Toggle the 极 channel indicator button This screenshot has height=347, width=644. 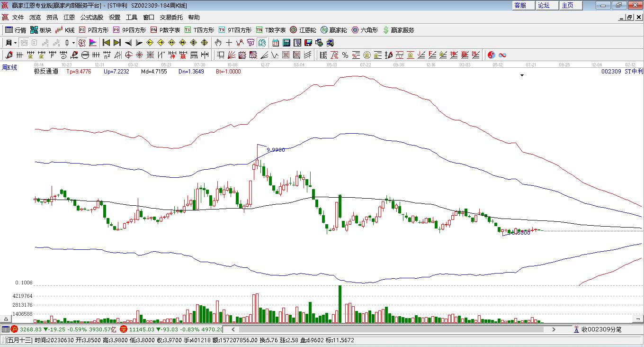[82, 43]
